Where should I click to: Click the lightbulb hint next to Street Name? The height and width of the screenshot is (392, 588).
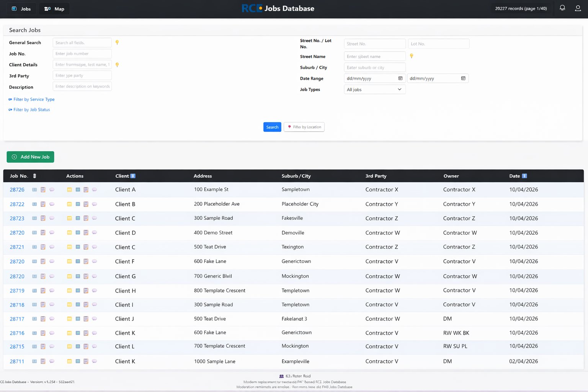412,56
